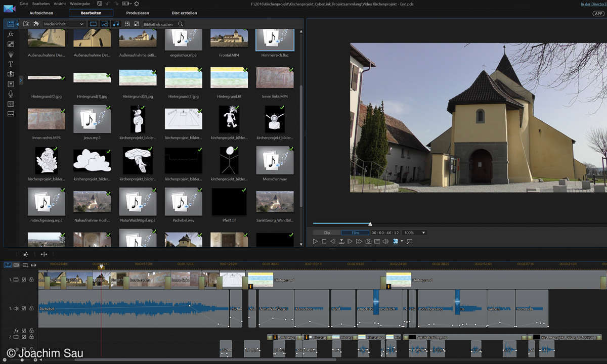The image size is (607, 364).
Task: Switch preview to Clip mode
Action: 327,233
